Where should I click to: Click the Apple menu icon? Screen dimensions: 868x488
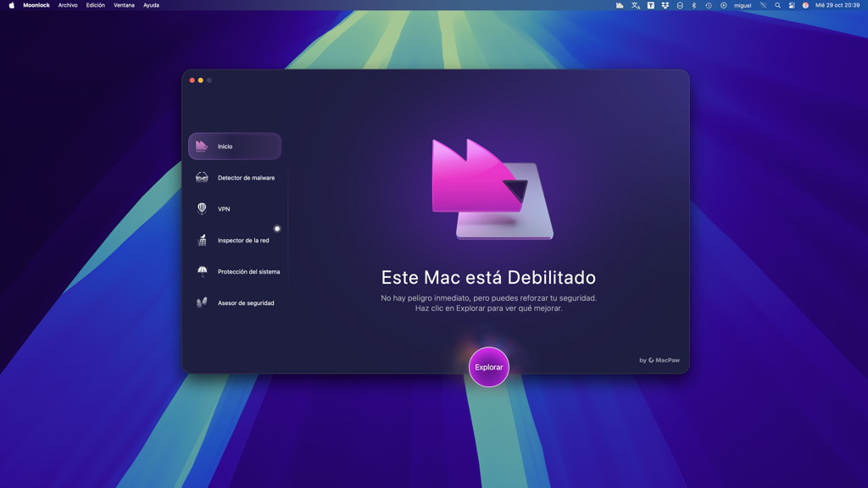point(11,5)
